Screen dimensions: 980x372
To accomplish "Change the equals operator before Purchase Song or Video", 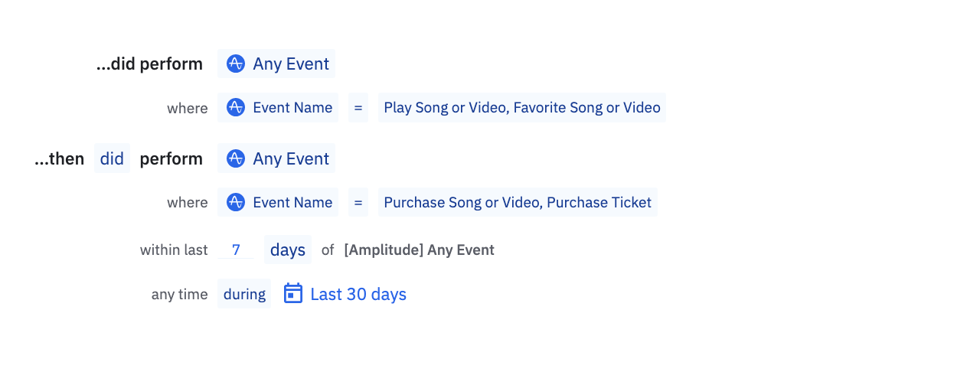I will [358, 202].
